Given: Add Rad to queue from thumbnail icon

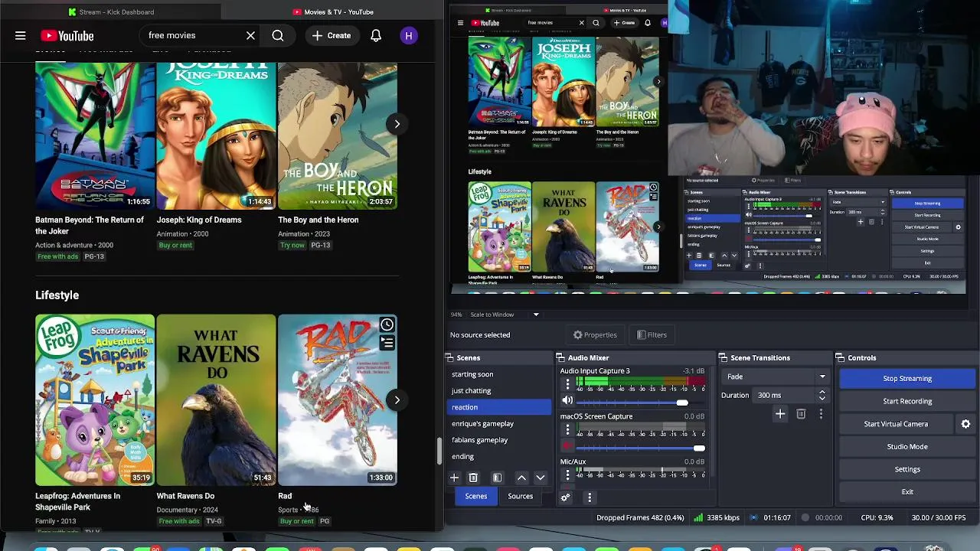Looking at the screenshot, I should [387, 343].
